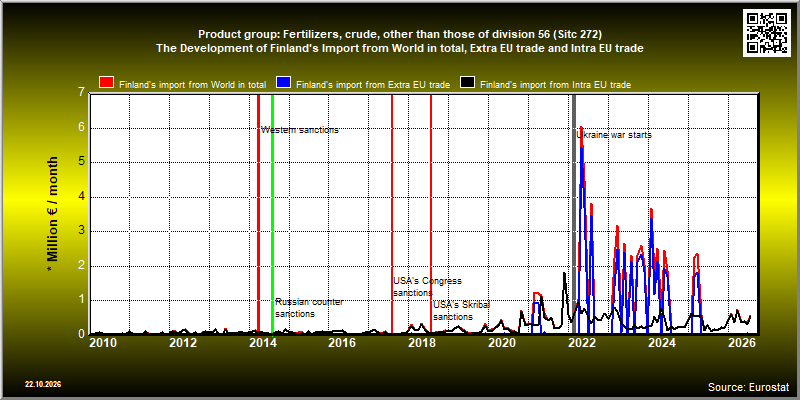
Task: Click the chart title Product group line
Action: 400,35
